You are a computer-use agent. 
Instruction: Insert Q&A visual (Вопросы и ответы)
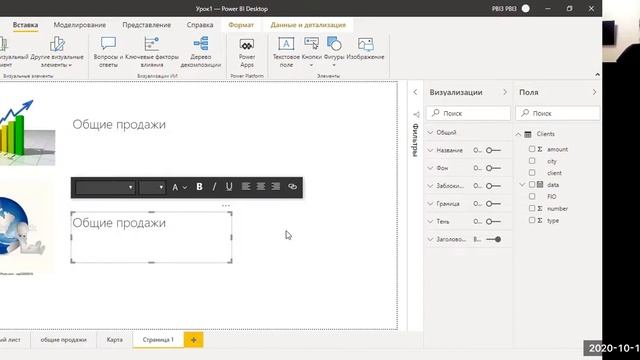coord(108,52)
